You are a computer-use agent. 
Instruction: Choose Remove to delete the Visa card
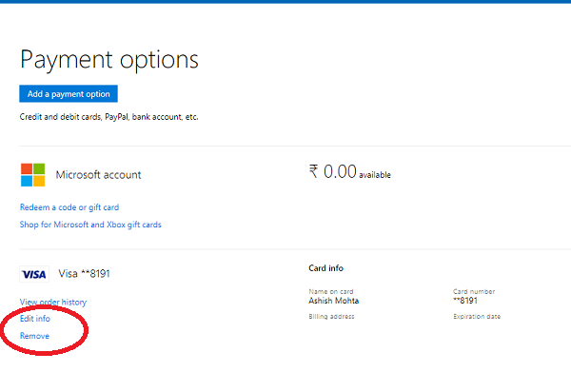coord(34,336)
